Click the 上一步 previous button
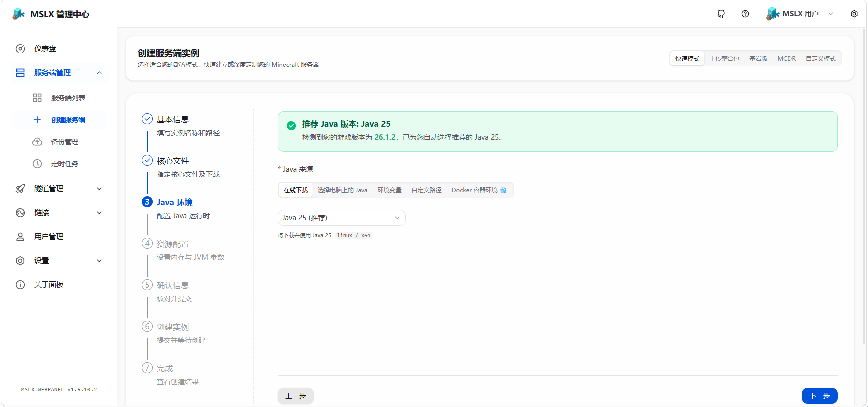The image size is (868, 407). (x=296, y=396)
